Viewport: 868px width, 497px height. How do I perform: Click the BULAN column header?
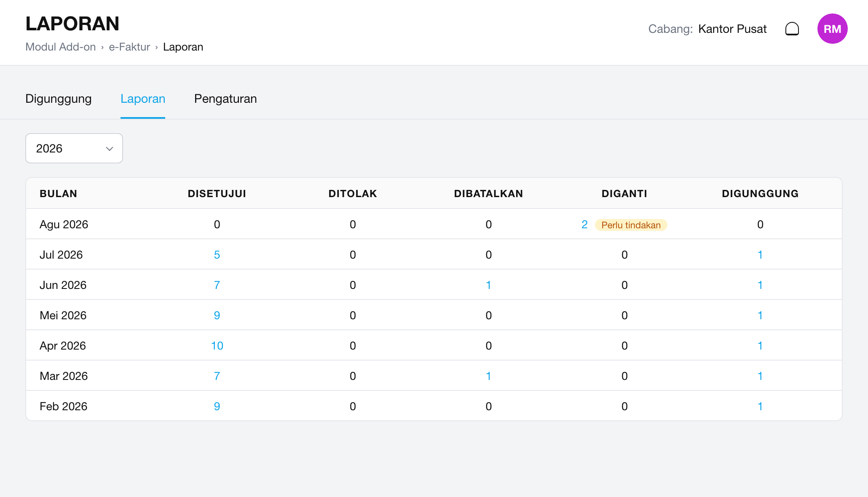coord(58,194)
